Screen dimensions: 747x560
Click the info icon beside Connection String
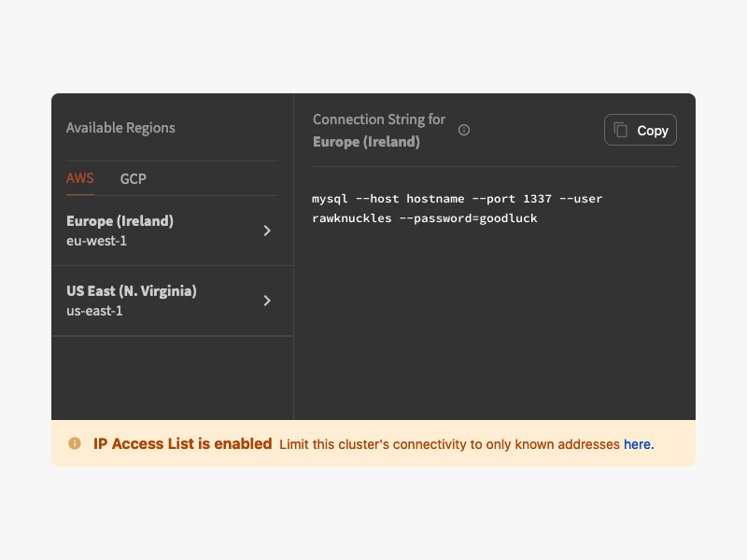463,130
